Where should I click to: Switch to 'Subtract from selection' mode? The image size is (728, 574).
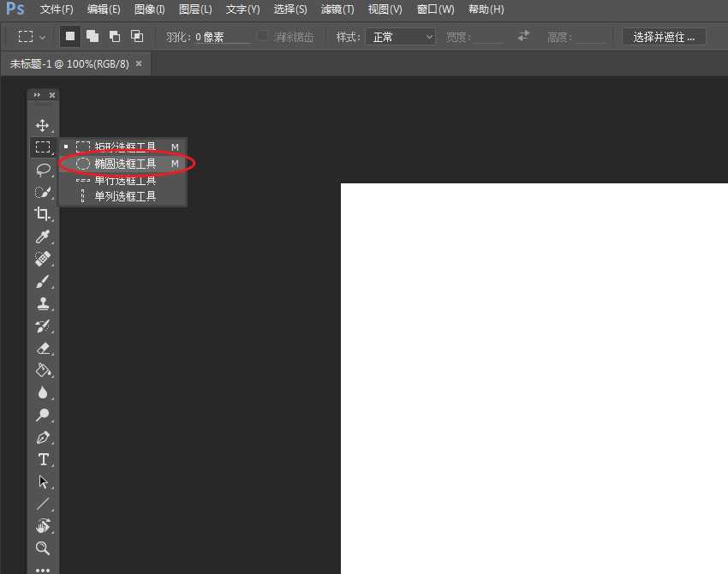point(114,36)
